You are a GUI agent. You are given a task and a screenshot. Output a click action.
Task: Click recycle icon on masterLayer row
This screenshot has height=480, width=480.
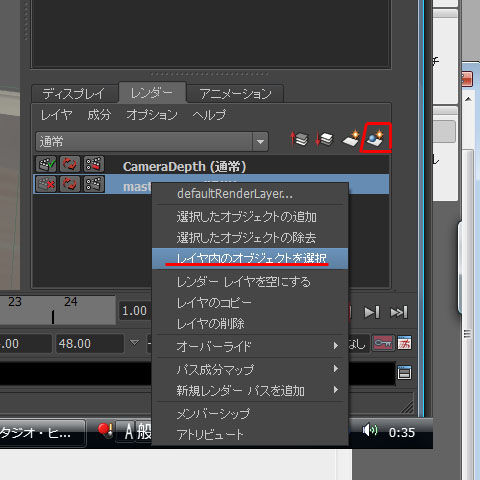70,184
